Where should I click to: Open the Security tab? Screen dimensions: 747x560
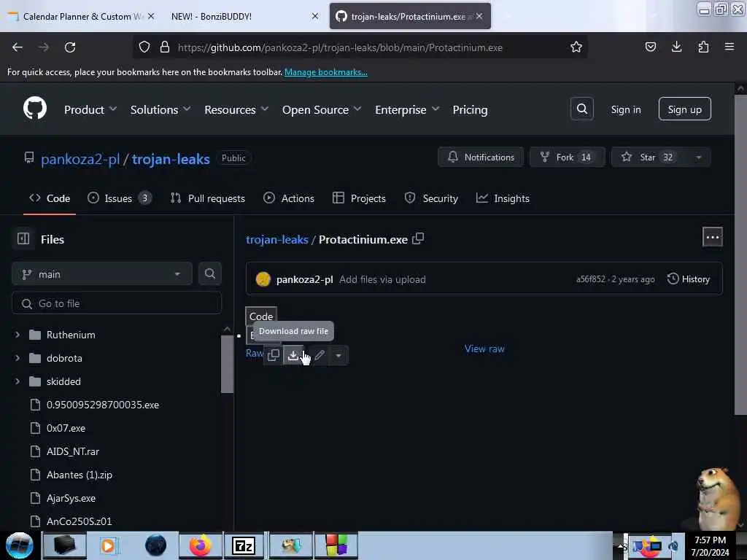(x=431, y=198)
